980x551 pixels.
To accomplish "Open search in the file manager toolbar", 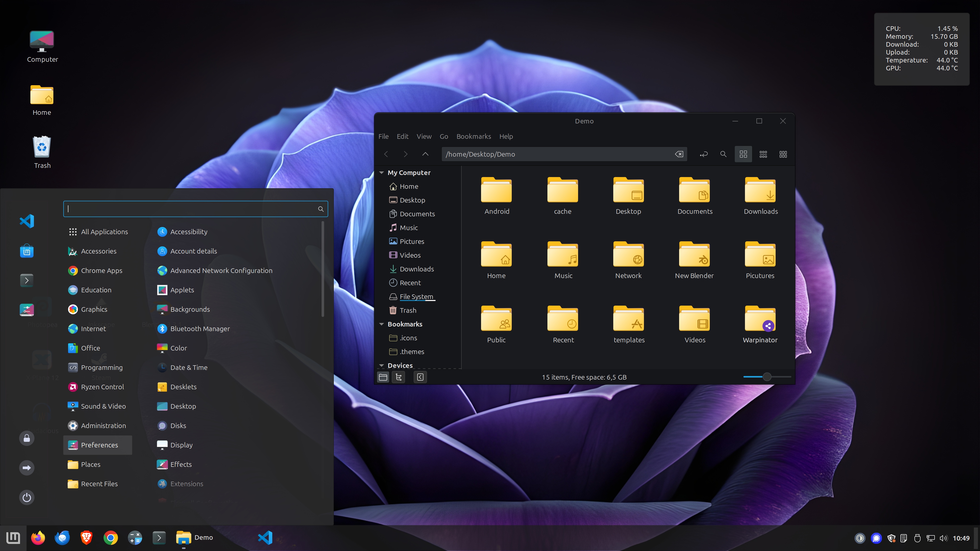I will point(723,154).
